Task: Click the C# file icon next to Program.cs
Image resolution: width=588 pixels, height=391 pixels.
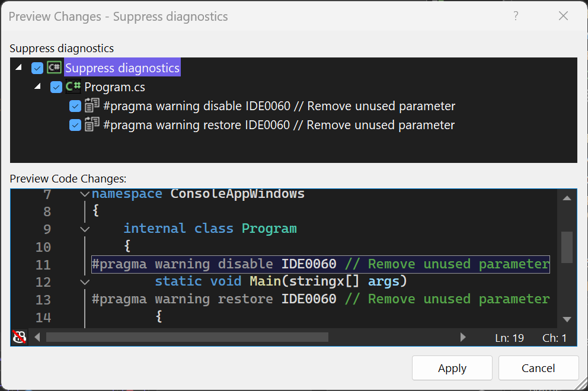Action: pyautogui.click(x=73, y=86)
